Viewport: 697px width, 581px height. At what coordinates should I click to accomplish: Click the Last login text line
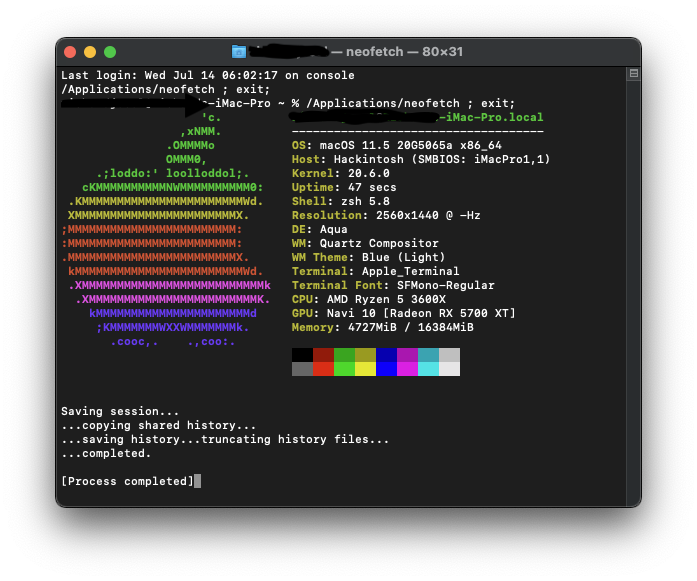pyautogui.click(x=207, y=75)
